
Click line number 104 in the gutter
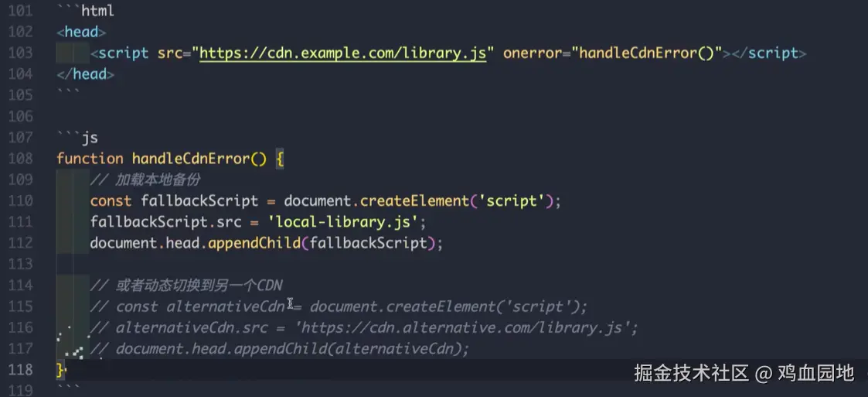pyautogui.click(x=20, y=74)
